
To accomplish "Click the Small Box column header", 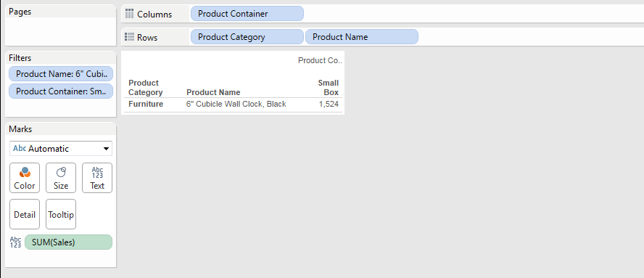I will 328,88.
